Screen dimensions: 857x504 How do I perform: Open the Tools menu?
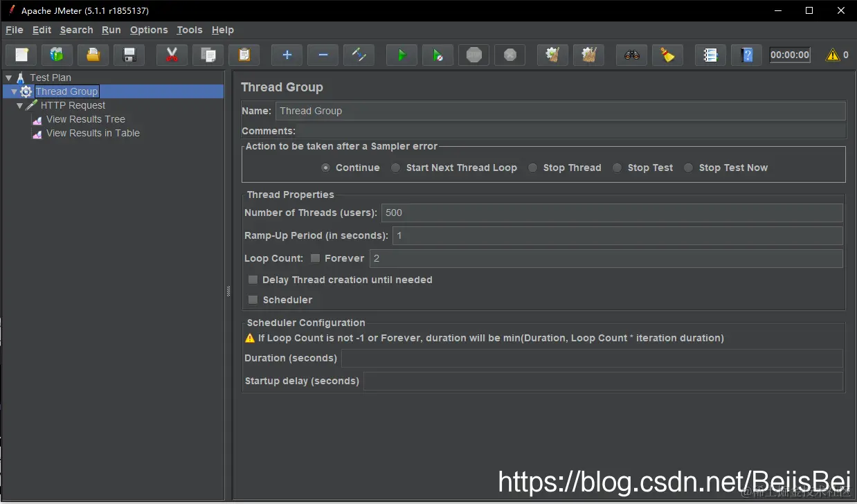click(190, 30)
